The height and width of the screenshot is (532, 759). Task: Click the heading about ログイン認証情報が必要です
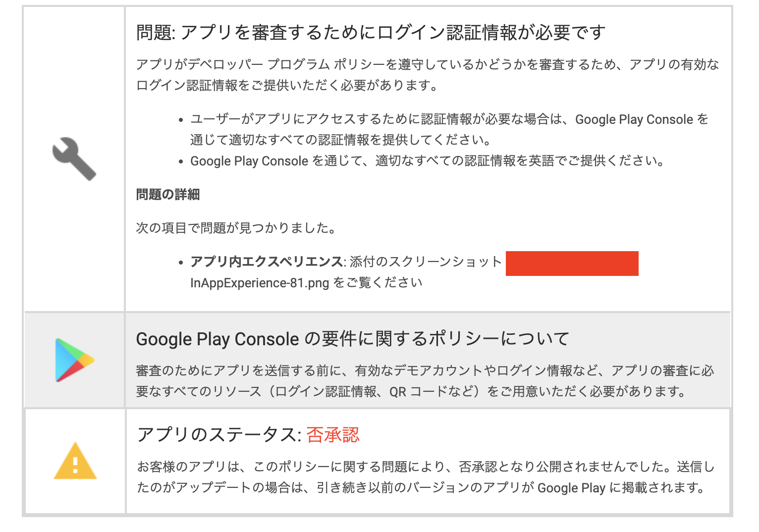[371, 33]
